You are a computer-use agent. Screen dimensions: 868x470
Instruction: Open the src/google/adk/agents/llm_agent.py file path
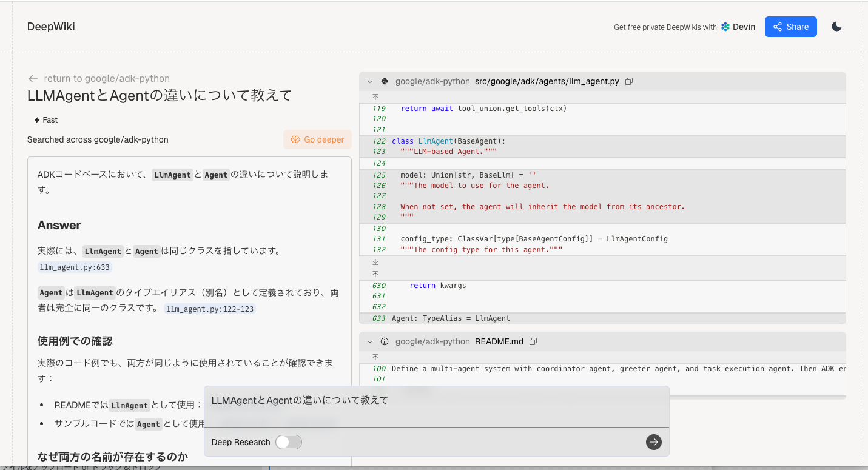(547, 81)
